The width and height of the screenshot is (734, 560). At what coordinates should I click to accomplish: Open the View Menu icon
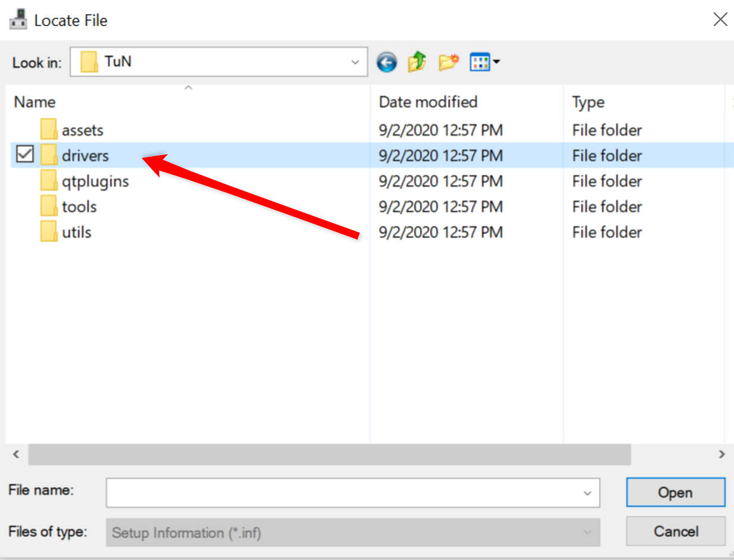coord(485,62)
